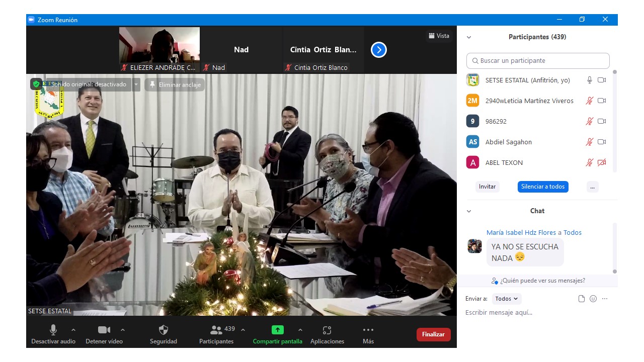Start Compartir pantalla
The height and width of the screenshot is (362, 644).
click(x=278, y=334)
